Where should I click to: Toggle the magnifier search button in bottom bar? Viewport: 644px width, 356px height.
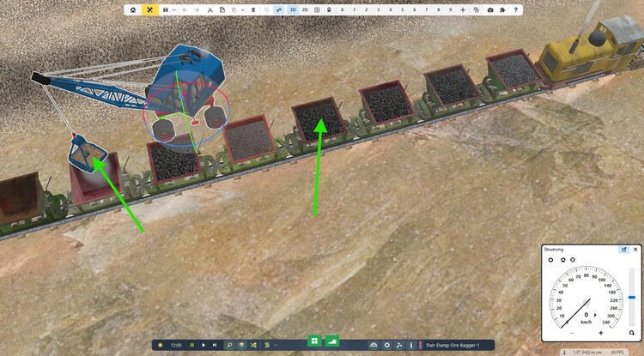click(x=229, y=346)
